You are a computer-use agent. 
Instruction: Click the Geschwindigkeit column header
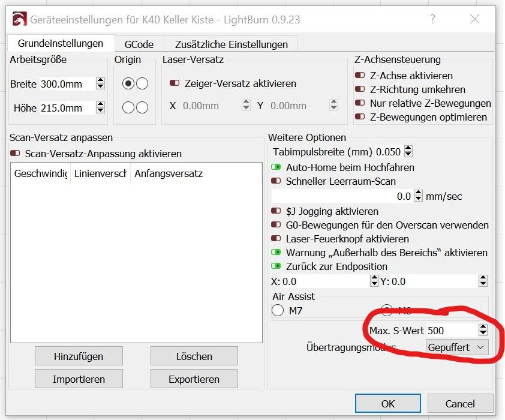(41, 173)
